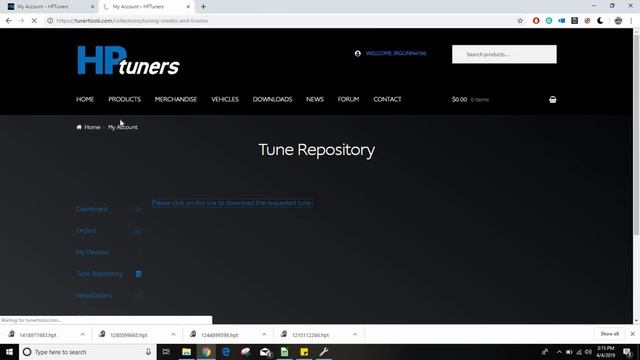Go back with the browser back arrow
640x360 pixels.
click(x=9, y=21)
